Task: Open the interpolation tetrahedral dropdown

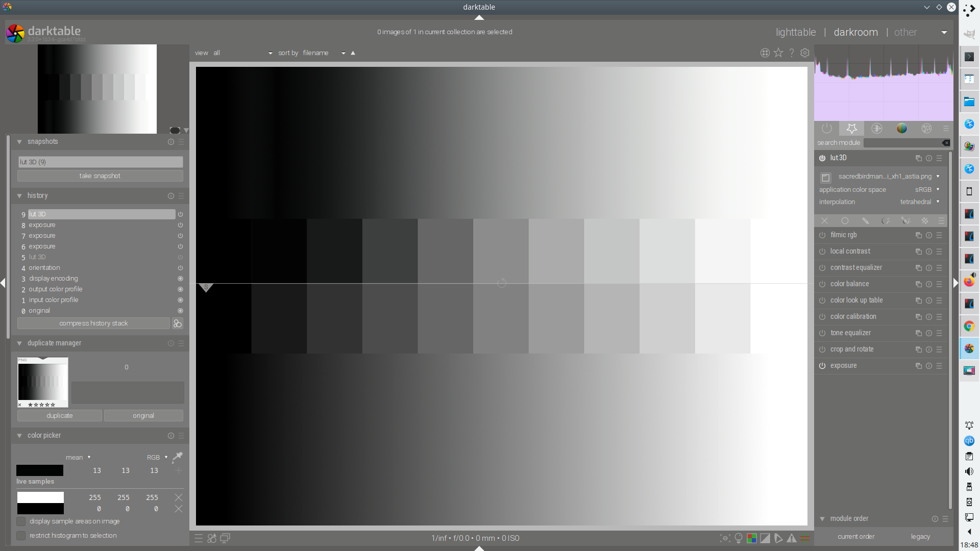Action: (920, 202)
